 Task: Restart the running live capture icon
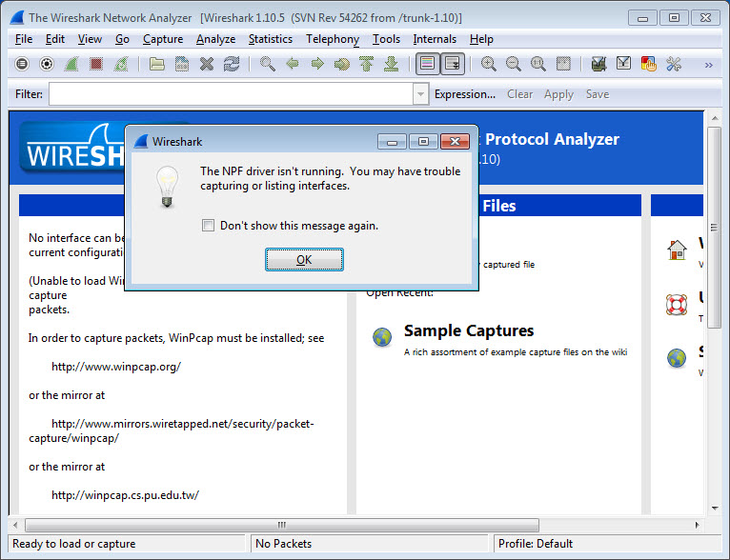click(x=121, y=64)
